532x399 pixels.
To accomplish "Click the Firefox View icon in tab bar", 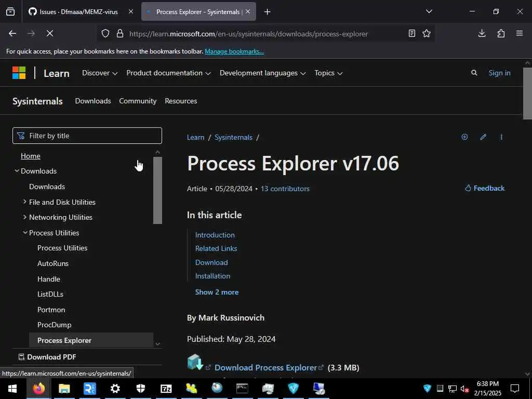I will click(10, 12).
